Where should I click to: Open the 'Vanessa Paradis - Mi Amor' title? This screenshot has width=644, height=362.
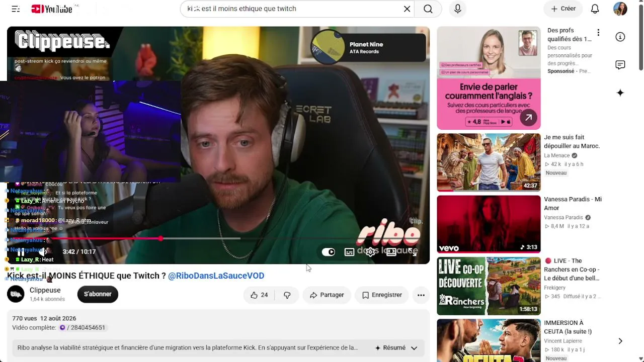tap(573, 203)
